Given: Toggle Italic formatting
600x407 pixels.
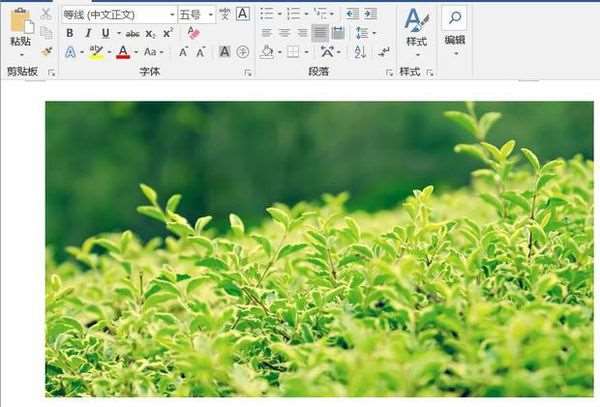Looking at the screenshot, I should click(88, 33).
